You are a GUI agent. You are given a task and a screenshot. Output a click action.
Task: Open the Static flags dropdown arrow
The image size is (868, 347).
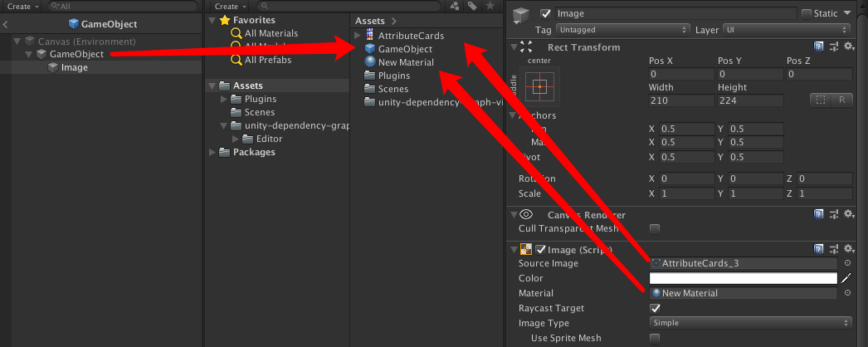847,13
